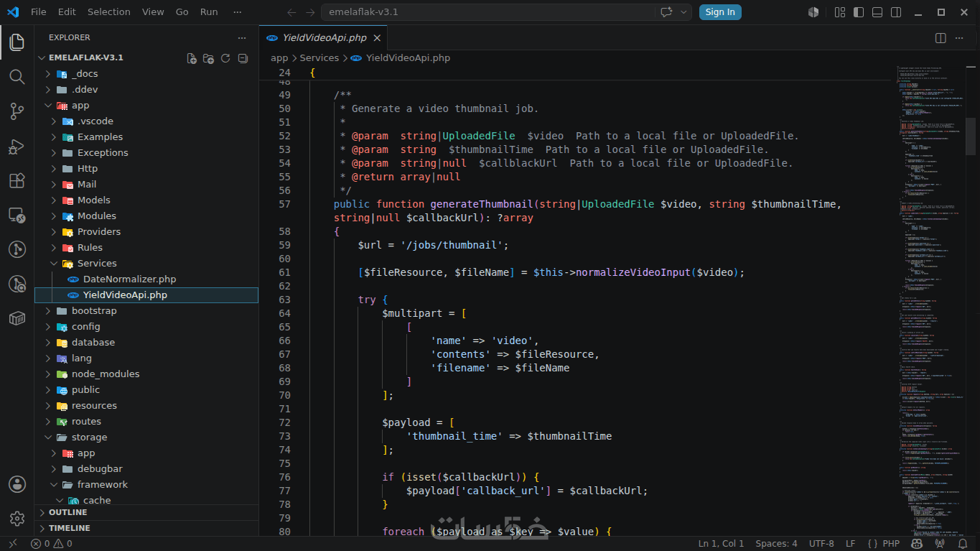Open the View menu
Screen dimensions: 980x551
coord(153,12)
